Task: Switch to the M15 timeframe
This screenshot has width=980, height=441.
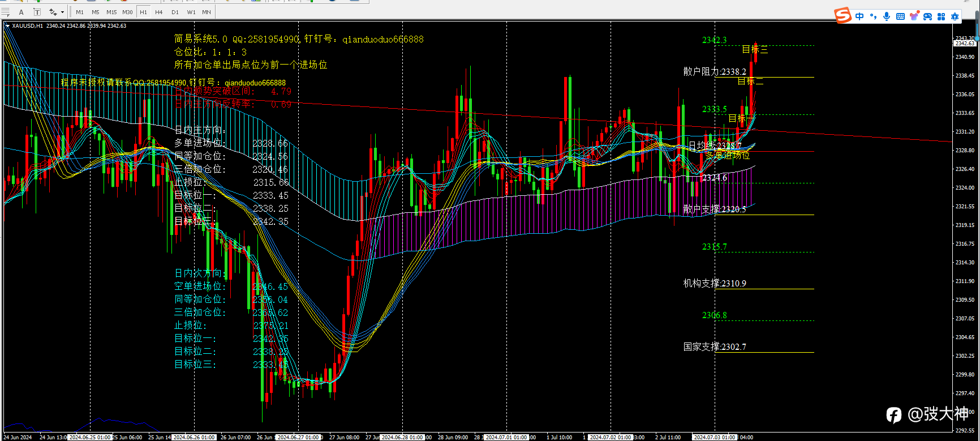Action: [111, 12]
